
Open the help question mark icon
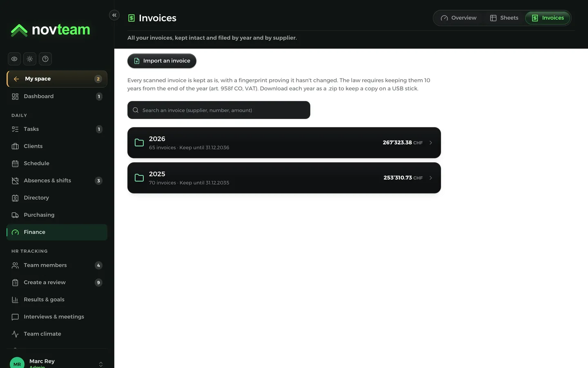[x=45, y=59]
